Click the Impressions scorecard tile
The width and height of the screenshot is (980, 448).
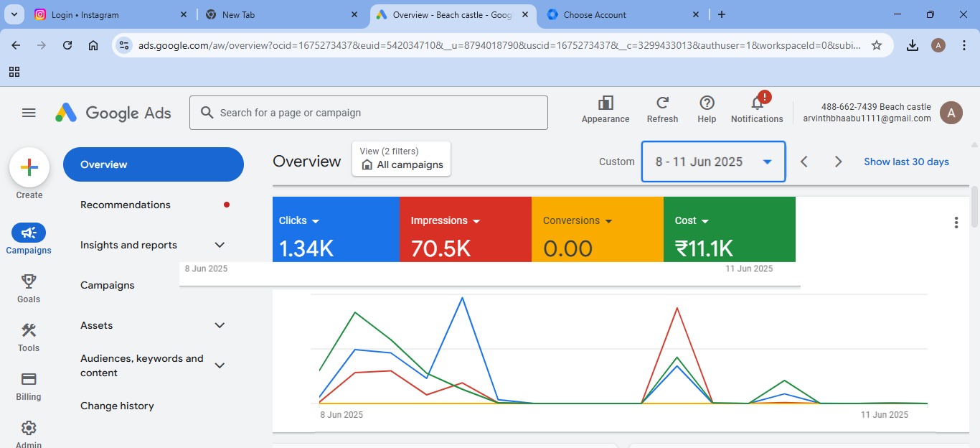click(465, 229)
